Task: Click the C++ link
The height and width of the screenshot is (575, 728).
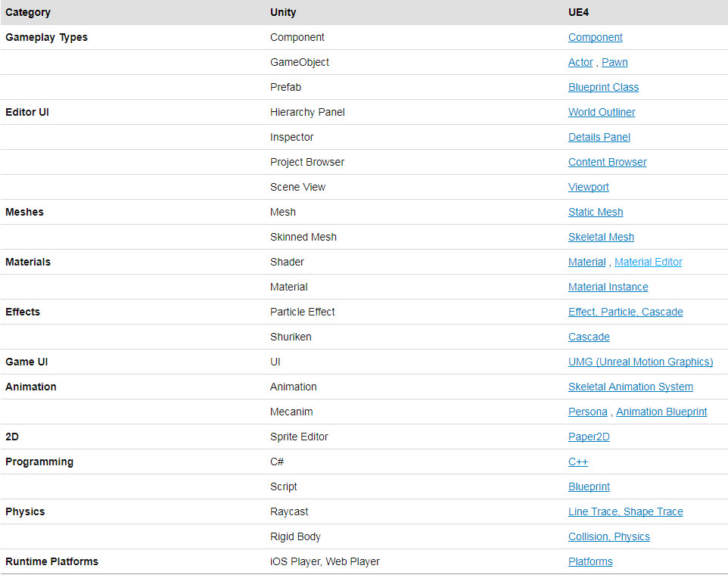Action: [578, 462]
